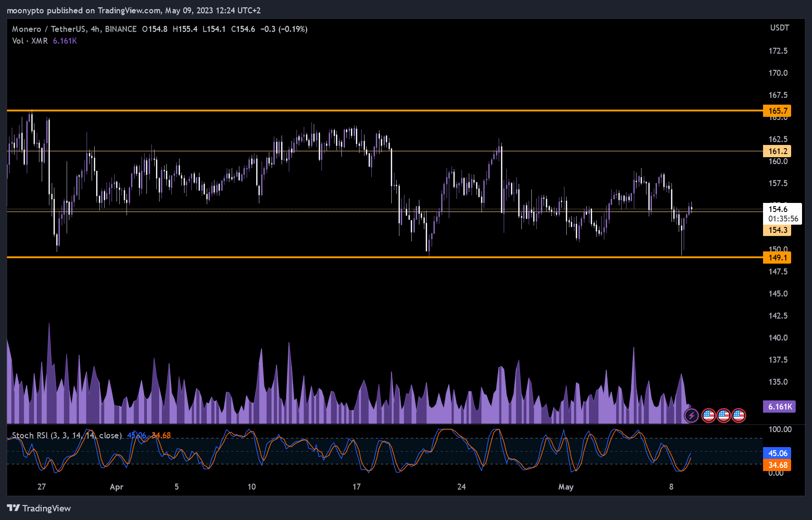This screenshot has width=812, height=520.
Task: Click the 167.5 price axis label
Action: [778, 95]
